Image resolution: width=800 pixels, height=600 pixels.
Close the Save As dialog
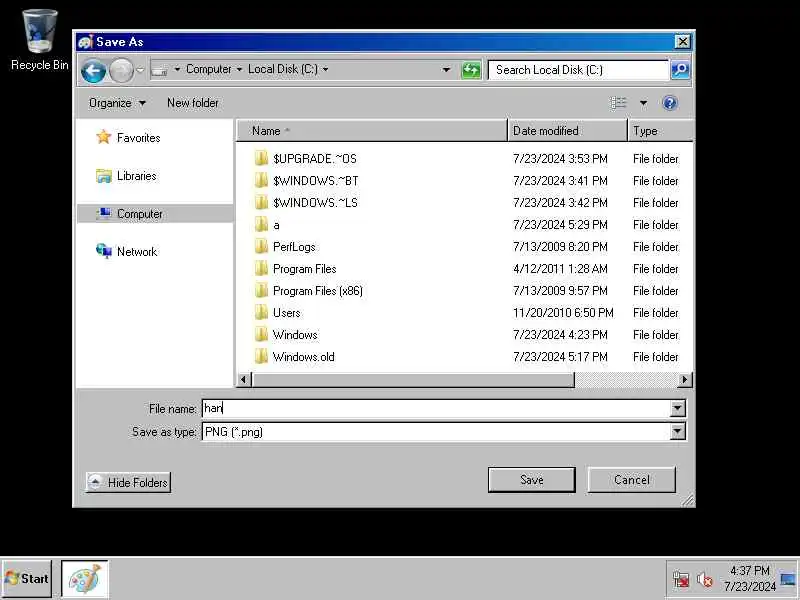[x=683, y=42]
